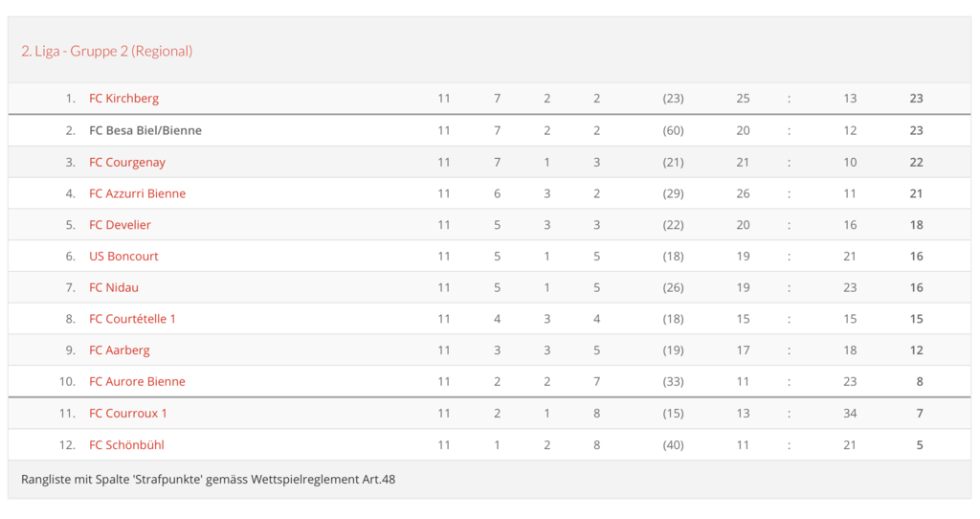Image resolution: width=980 pixels, height=519 pixels.
Task: Open the FC Kirchberg team link
Action: [x=123, y=99]
